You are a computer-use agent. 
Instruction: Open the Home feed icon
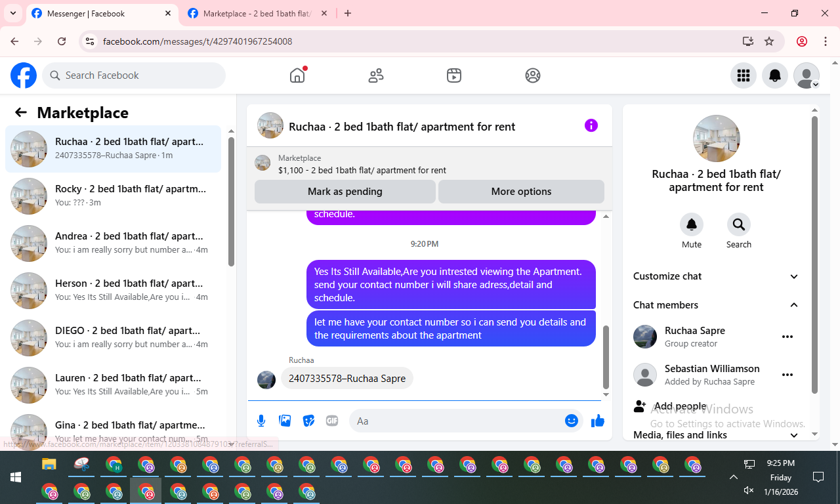click(x=297, y=75)
